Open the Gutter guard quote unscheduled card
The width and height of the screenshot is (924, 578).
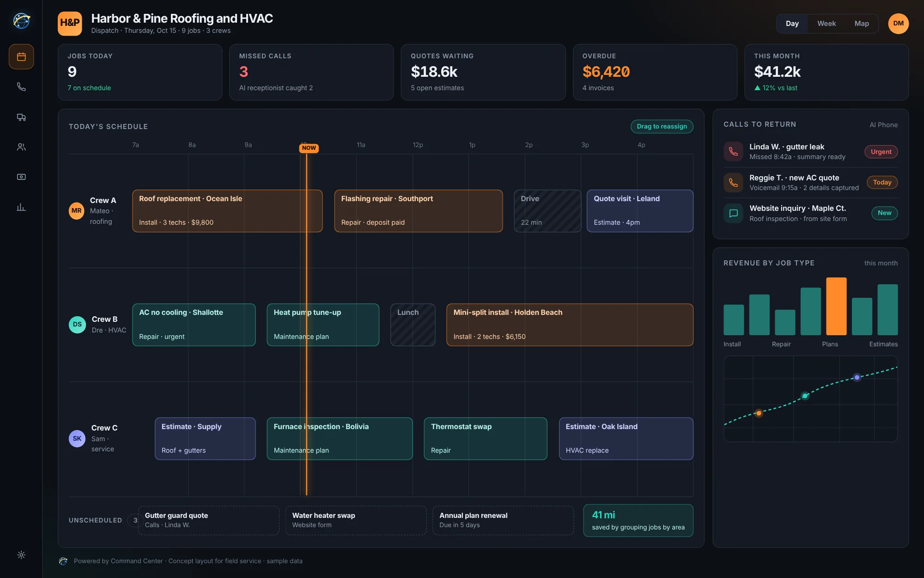point(208,520)
